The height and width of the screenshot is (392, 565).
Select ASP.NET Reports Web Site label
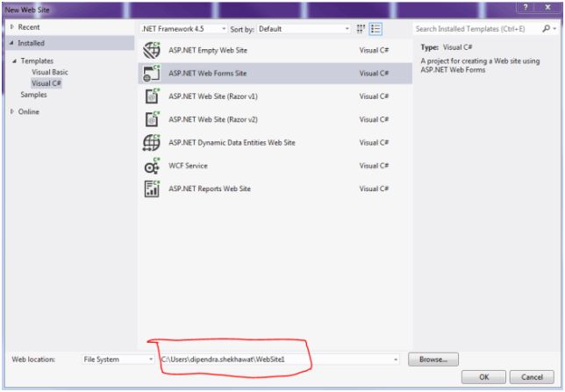click(x=210, y=189)
